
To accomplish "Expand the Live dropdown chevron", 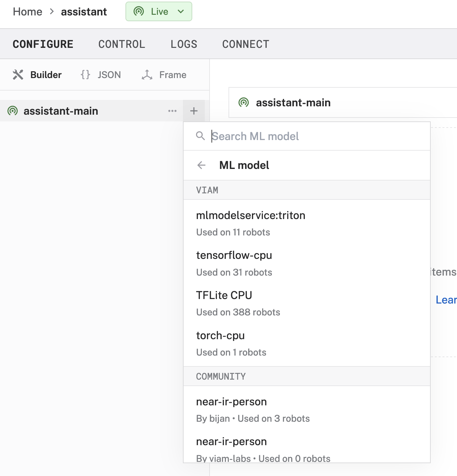I will [x=181, y=12].
